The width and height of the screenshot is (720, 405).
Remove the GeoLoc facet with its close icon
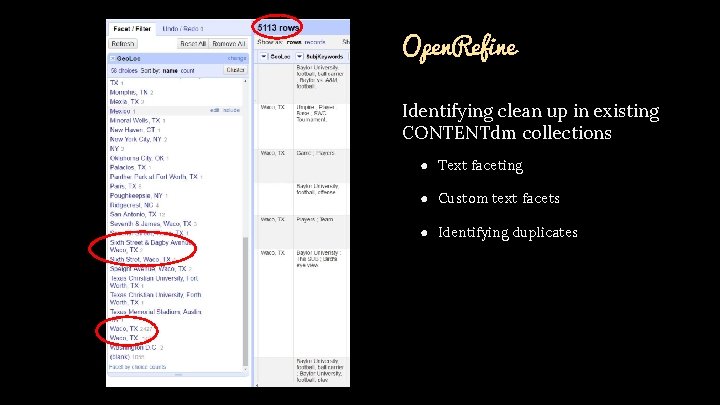click(112, 59)
